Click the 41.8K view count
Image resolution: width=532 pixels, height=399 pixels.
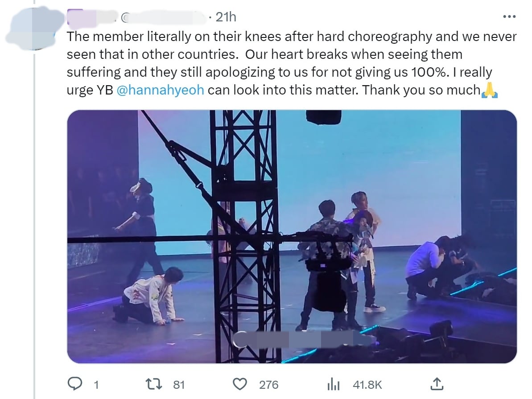pos(367,384)
